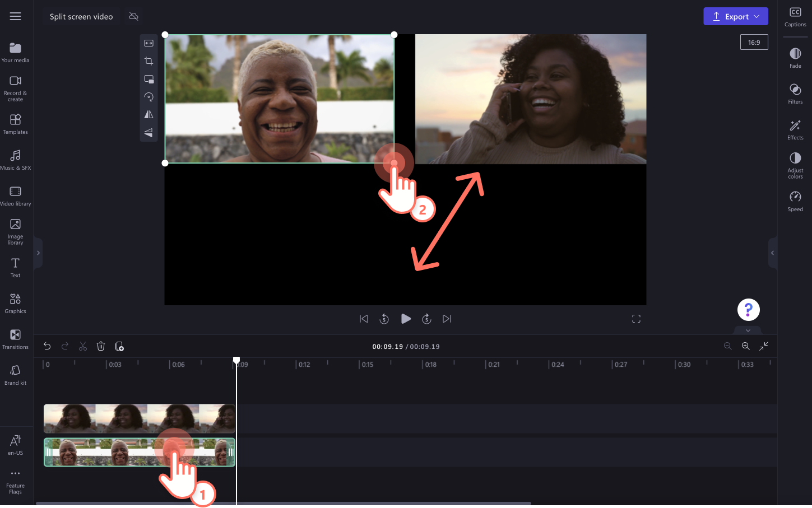The image size is (812, 508).
Task: Zoom into the timeline
Action: [x=746, y=346]
